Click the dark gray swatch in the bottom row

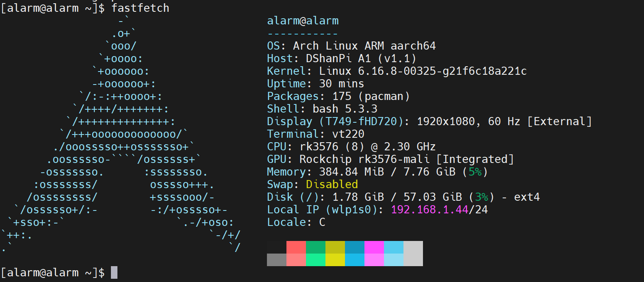277,260
